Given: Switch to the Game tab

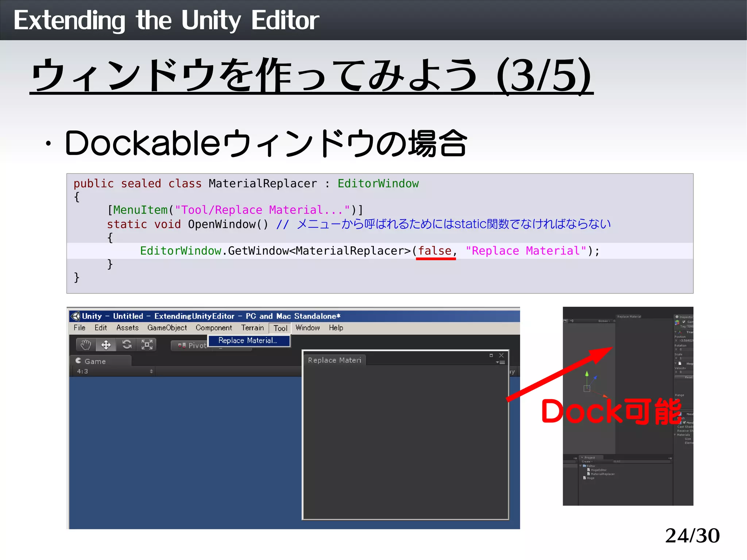Looking at the screenshot, I should (x=100, y=361).
